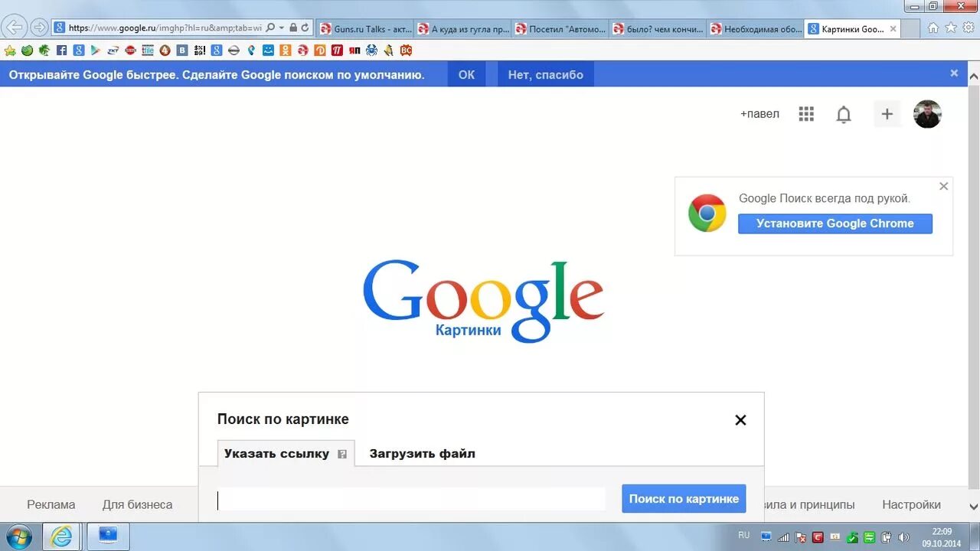Image resolution: width=980 pixels, height=551 pixels.
Task: Open Comodo red tray icon
Action: pos(818,537)
